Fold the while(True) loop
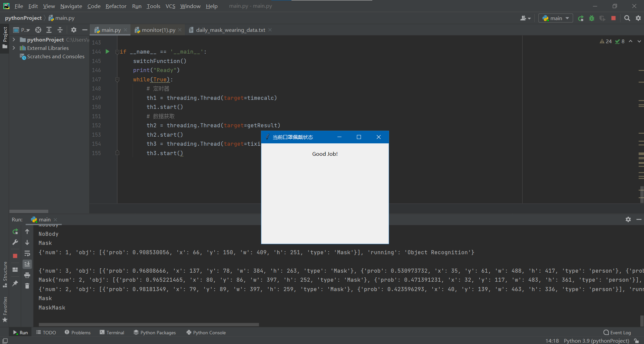The image size is (644, 344). pyautogui.click(x=117, y=79)
